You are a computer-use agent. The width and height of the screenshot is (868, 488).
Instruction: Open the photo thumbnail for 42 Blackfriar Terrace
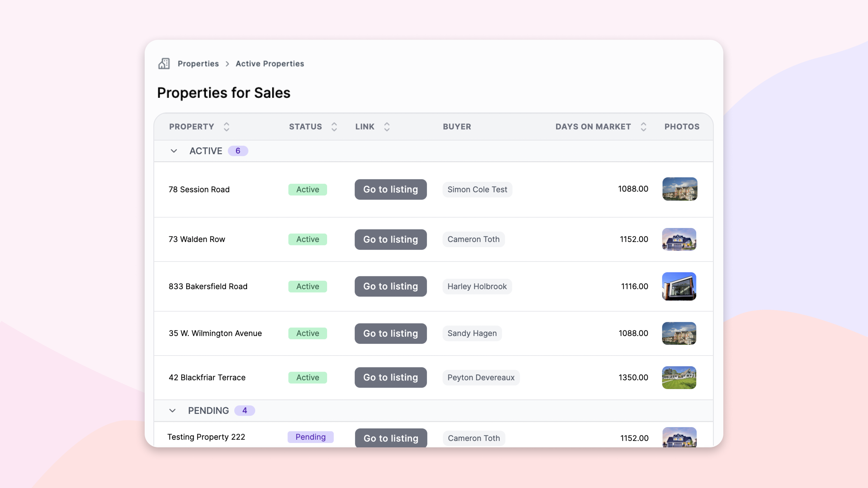click(x=679, y=378)
